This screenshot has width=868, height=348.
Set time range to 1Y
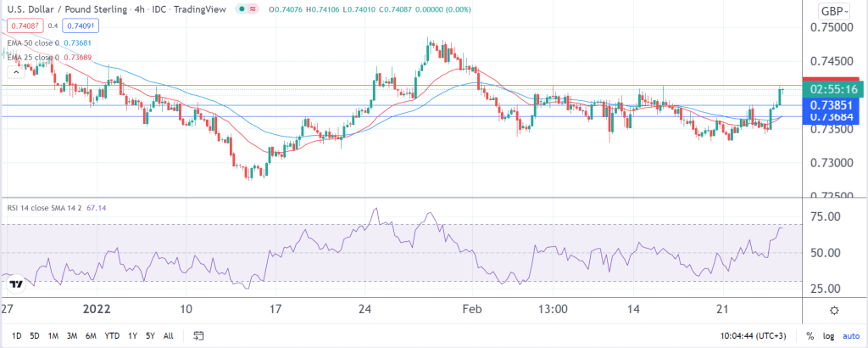pyautogui.click(x=133, y=336)
